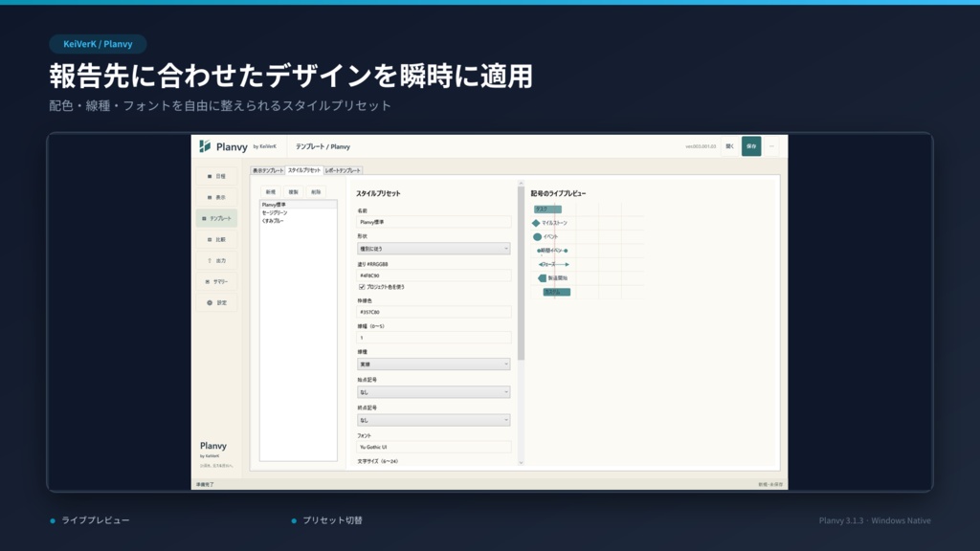The image size is (980, 551).
Task: Click the カスタム bar in live preview
Action: 556,292
